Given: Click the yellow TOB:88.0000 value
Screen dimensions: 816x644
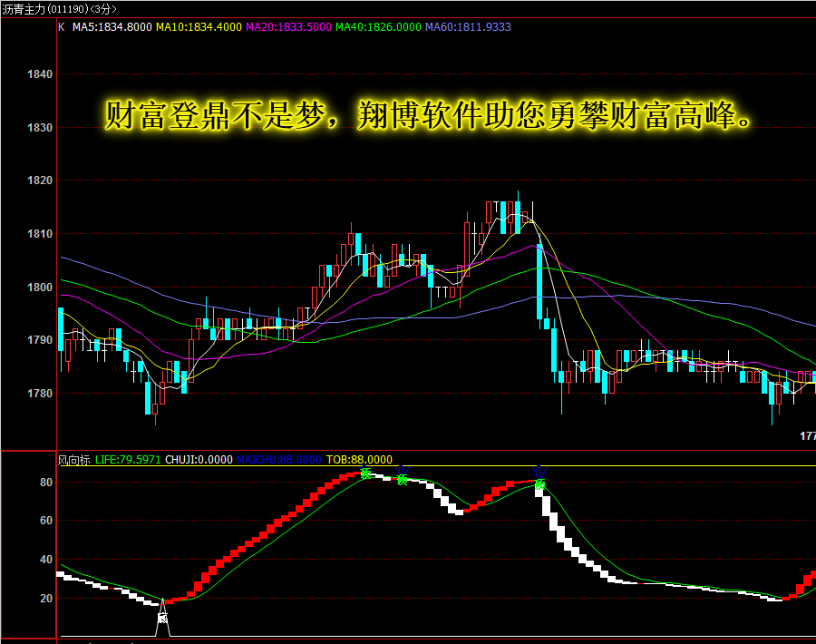Looking at the screenshot, I should (359, 460).
